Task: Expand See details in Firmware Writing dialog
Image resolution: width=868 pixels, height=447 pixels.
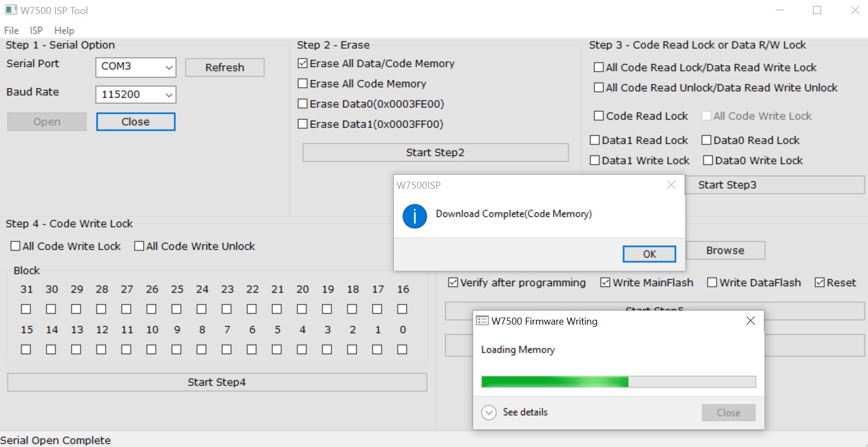Action: pyautogui.click(x=489, y=412)
